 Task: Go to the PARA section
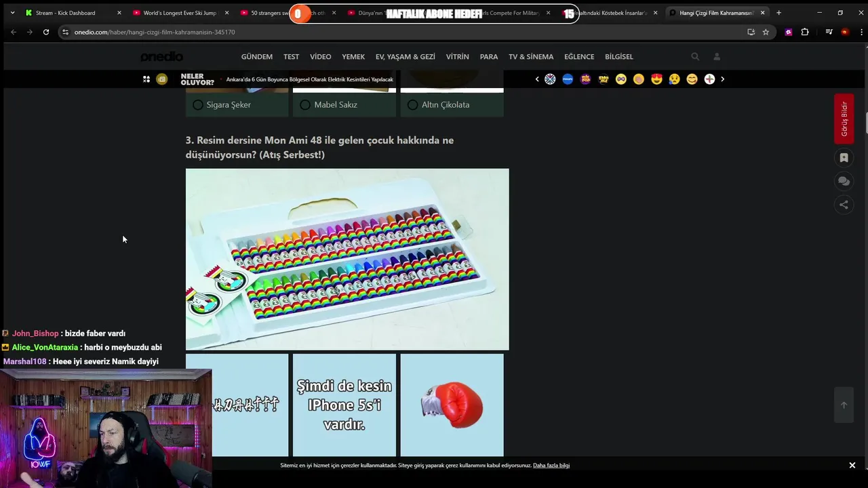(x=489, y=57)
